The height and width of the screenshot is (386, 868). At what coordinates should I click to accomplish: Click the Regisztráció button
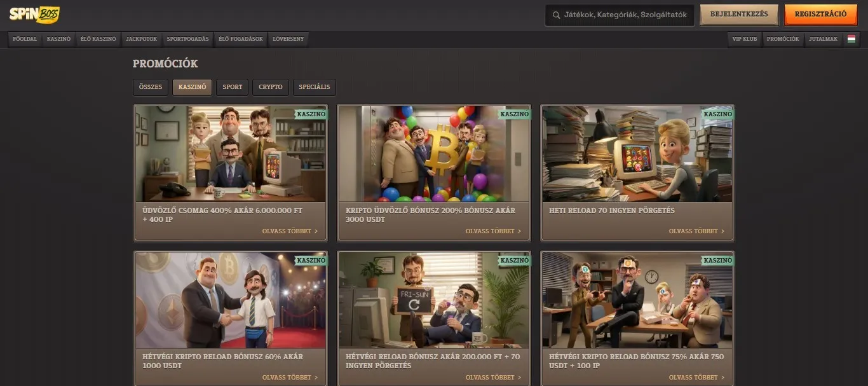click(x=820, y=14)
